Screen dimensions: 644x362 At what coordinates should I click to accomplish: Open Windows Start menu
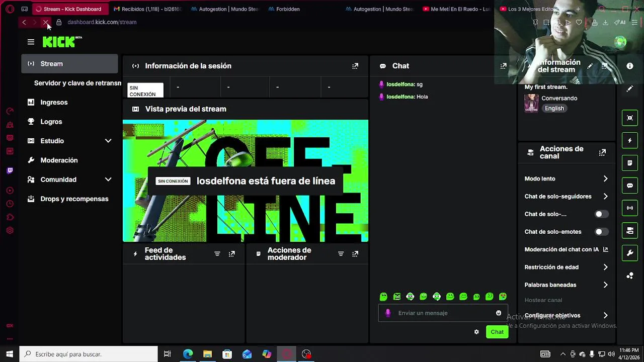pyautogui.click(x=10, y=354)
